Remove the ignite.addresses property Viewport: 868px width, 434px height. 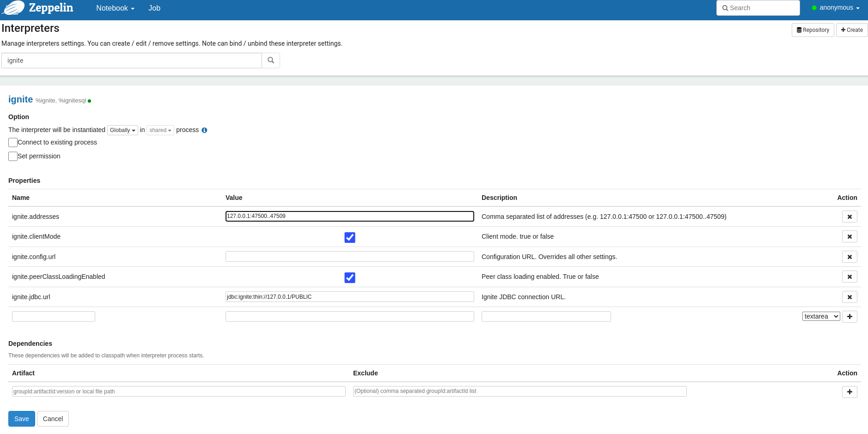tap(850, 217)
